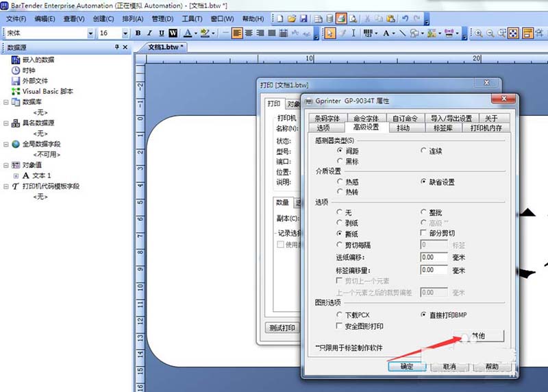Open the fill color highlighter tool
The height and width of the screenshot is (392, 548).
[x=205, y=33]
